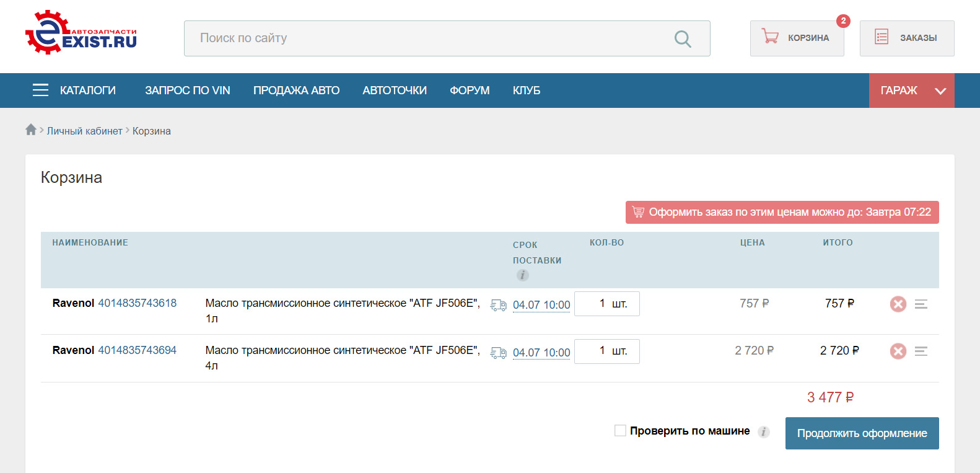Click the search magnifier icon
This screenshot has width=980, height=473.
point(683,39)
